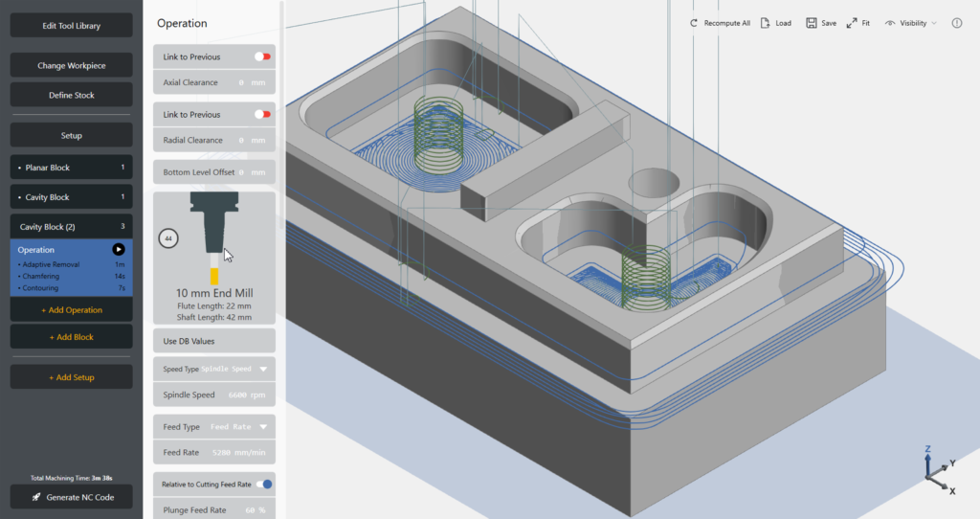Click the Load file icon
This screenshot has width=980, height=519.
coord(765,23)
